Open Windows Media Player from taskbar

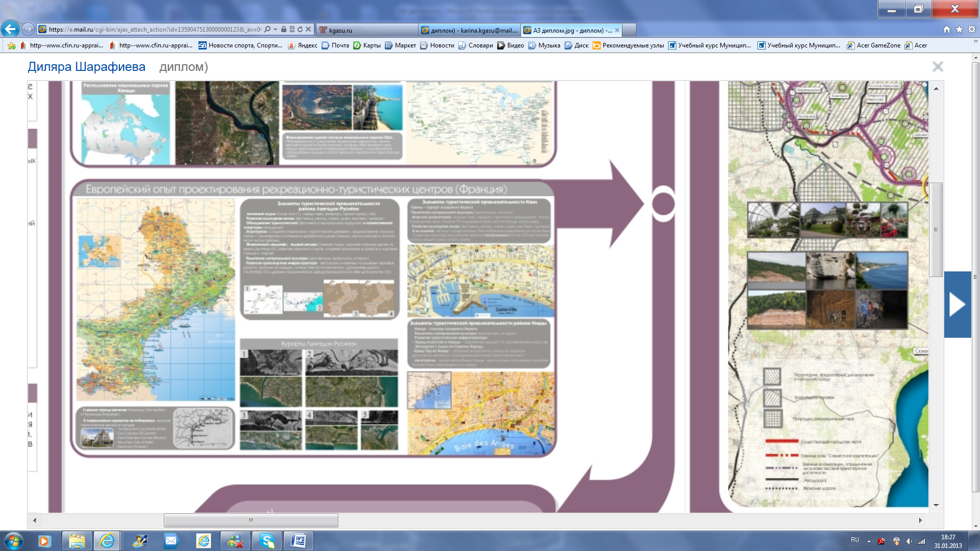point(44,541)
